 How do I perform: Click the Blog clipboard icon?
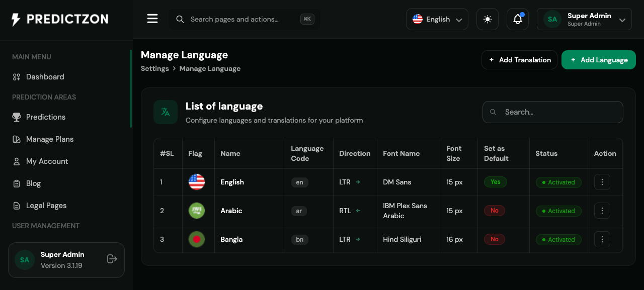coord(17,183)
